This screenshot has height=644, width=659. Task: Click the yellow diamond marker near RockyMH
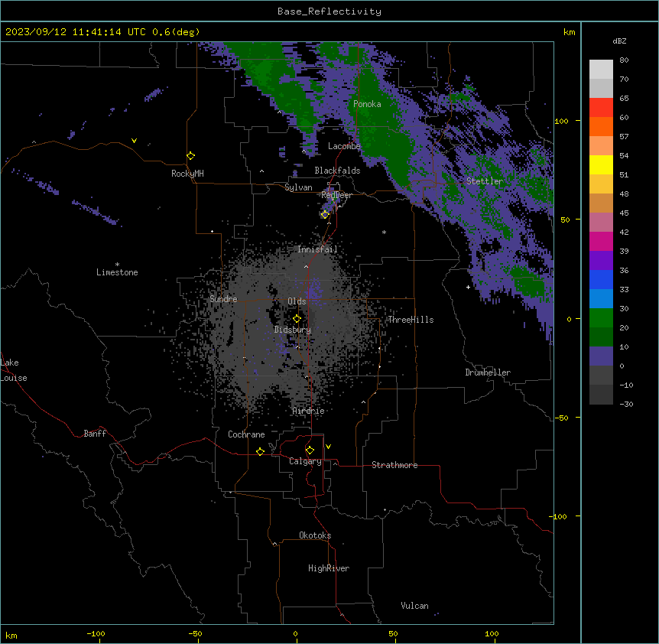pos(191,156)
